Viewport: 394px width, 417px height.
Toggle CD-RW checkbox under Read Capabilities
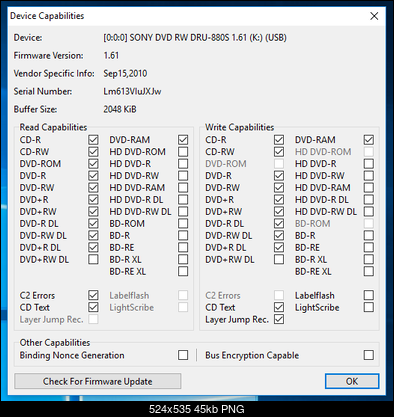93,152
